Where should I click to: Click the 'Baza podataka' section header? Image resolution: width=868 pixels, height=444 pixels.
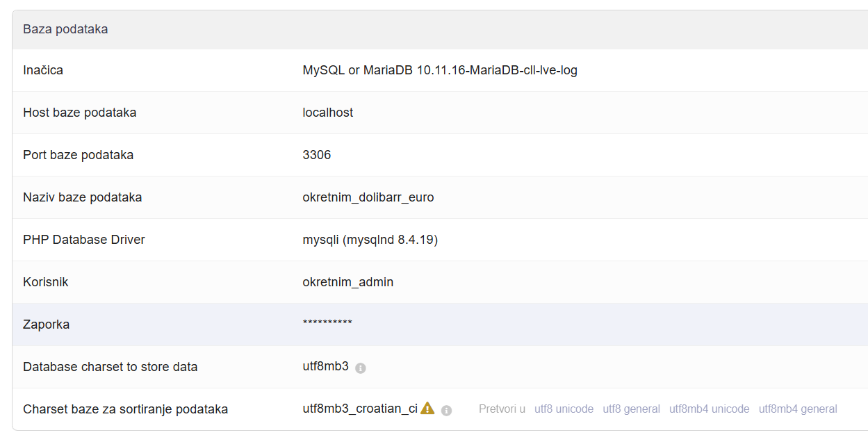point(65,29)
